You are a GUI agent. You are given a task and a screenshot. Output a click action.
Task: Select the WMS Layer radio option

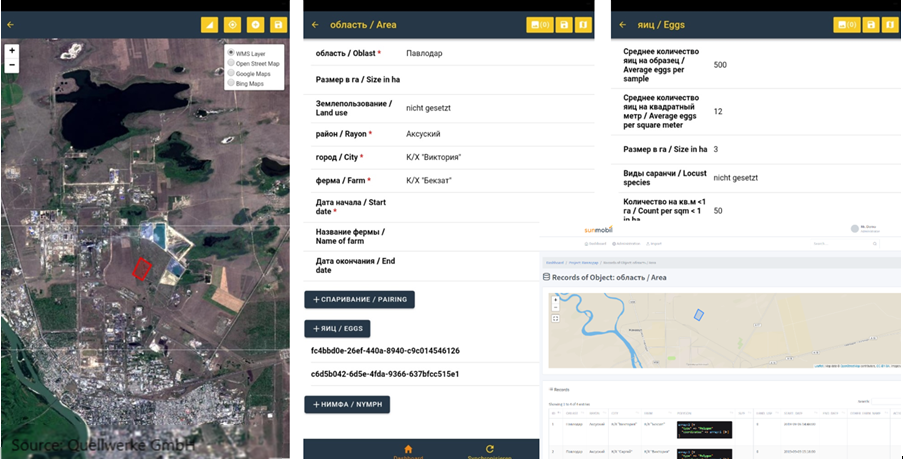tap(231, 53)
